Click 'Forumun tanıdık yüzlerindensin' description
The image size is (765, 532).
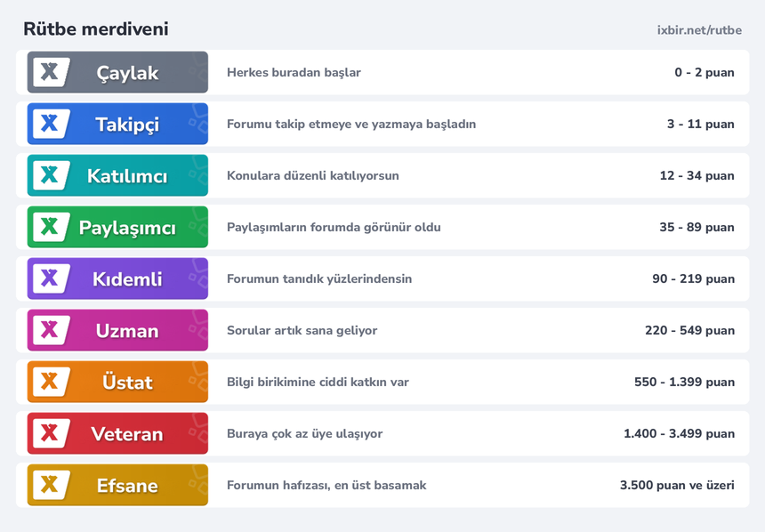point(319,278)
